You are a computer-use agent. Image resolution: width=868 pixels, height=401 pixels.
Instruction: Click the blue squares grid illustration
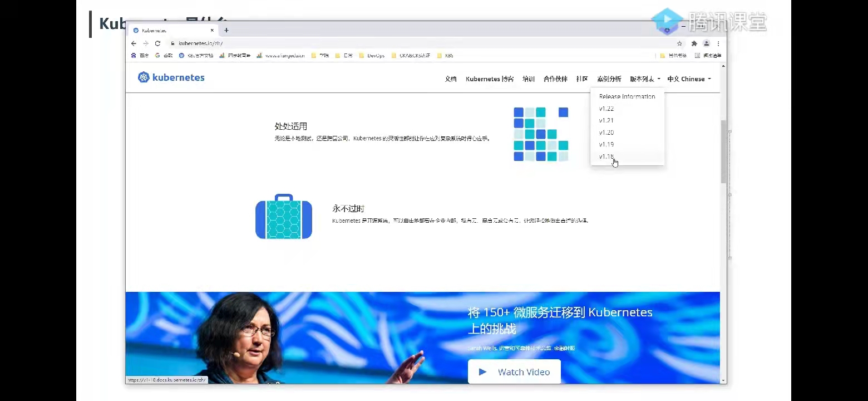(541, 134)
